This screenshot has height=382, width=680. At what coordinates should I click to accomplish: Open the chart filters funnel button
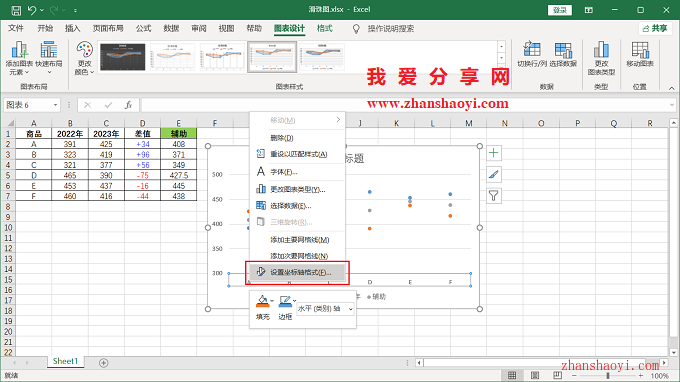(x=494, y=196)
